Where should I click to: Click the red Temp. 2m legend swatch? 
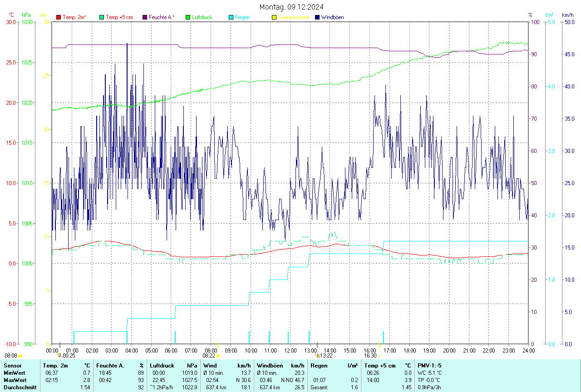point(59,17)
